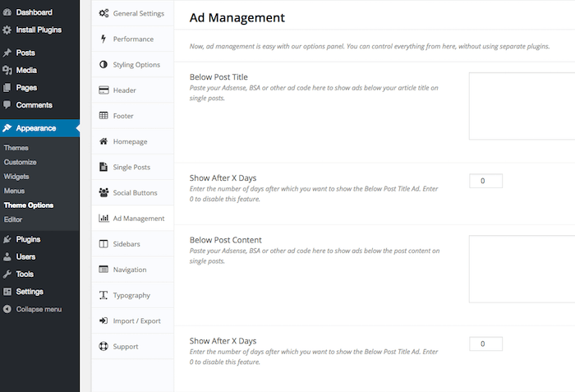The width and height of the screenshot is (575, 392).
Task: Click the Header card icon
Action: coord(103,90)
